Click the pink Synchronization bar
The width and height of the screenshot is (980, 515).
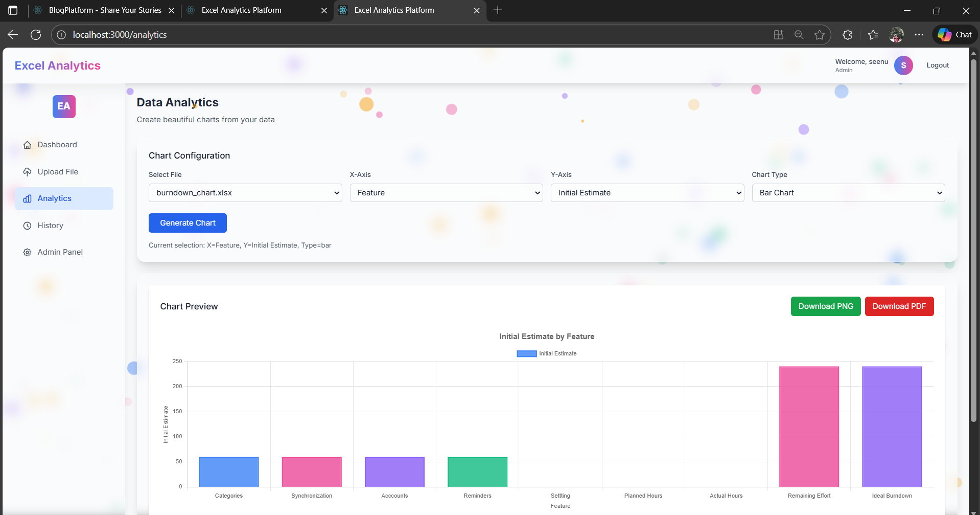click(312, 472)
